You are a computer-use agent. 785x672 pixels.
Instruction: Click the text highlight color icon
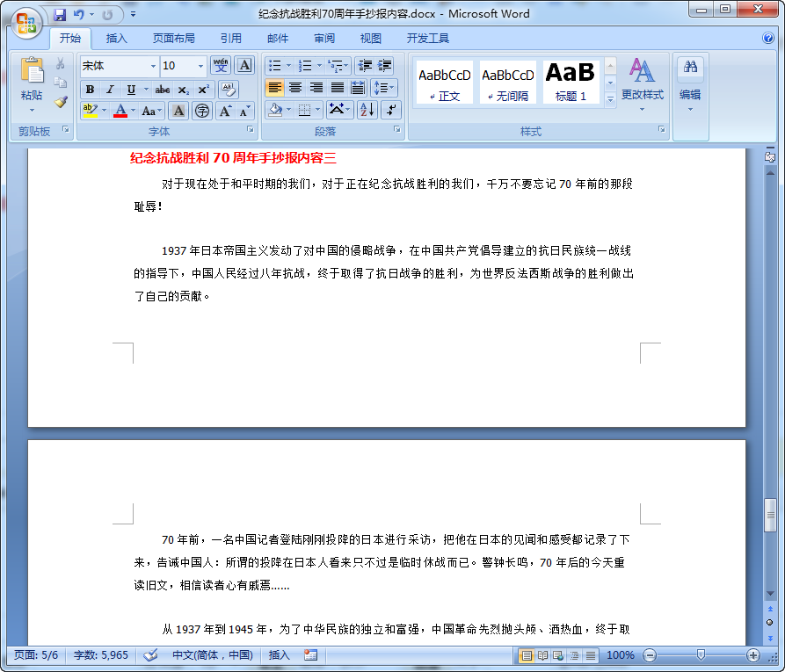pos(88,110)
